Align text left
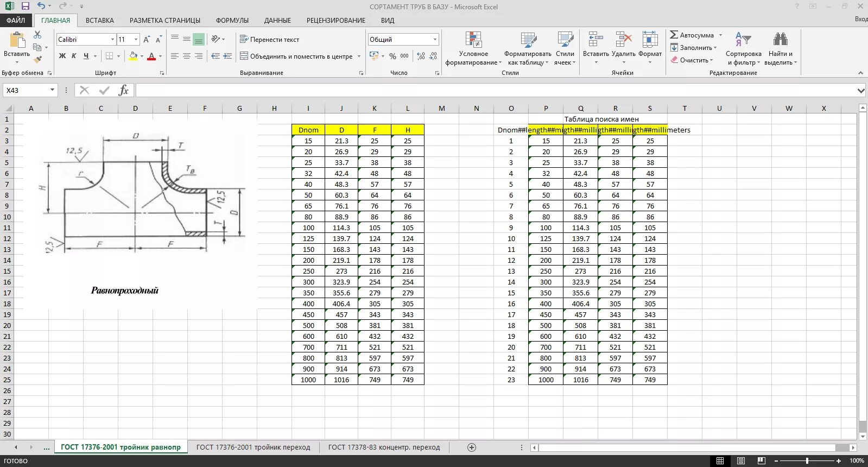 (175, 56)
